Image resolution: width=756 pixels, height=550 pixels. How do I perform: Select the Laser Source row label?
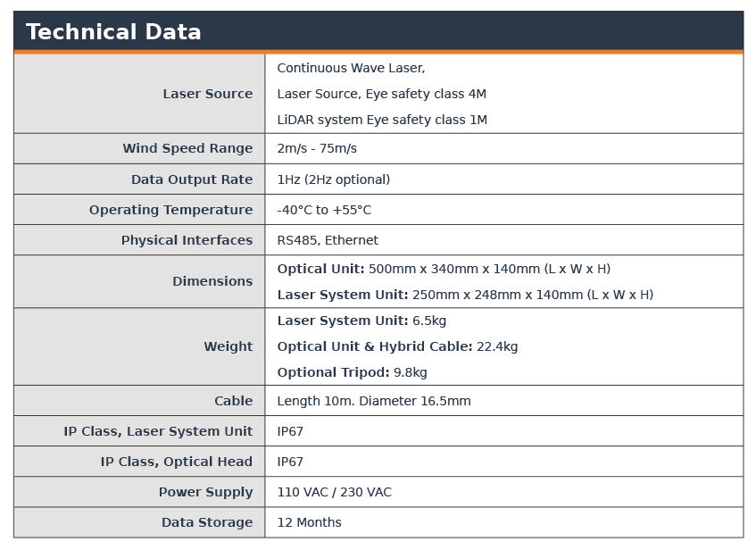tap(207, 94)
